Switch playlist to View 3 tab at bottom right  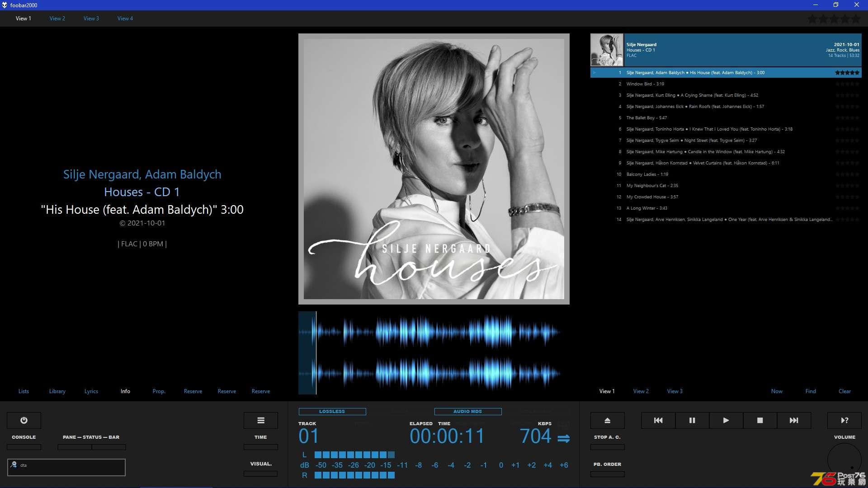tap(675, 391)
